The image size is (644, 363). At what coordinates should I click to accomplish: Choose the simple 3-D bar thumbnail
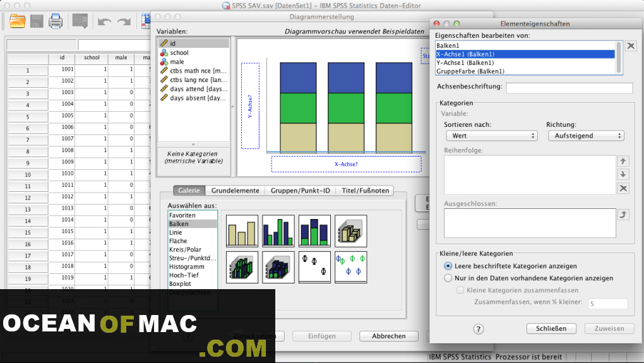click(351, 231)
